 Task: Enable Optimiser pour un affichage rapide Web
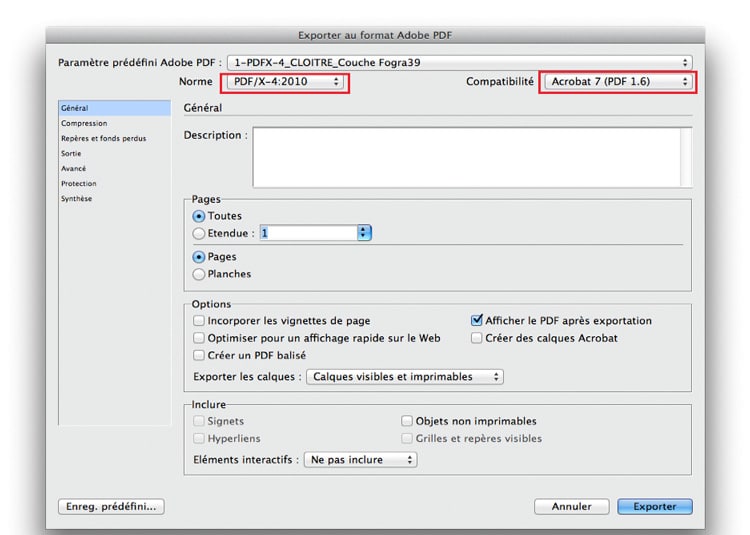(x=199, y=338)
